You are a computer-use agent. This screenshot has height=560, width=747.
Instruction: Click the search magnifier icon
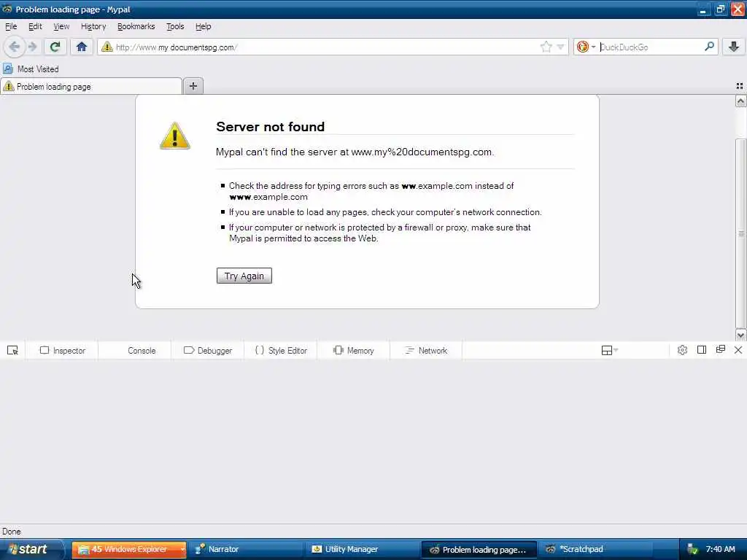(709, 47)
